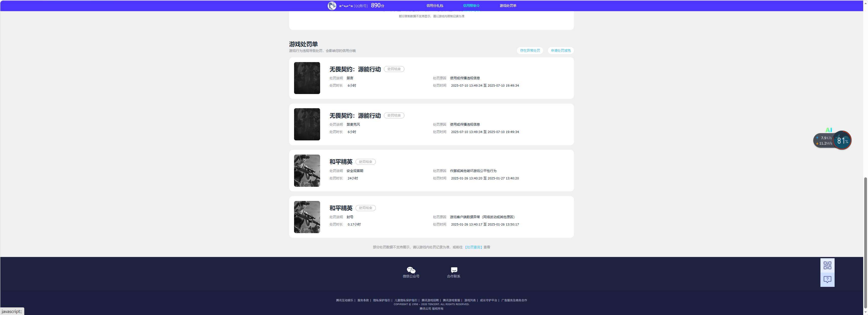Image resolution: width=868 pixels, height=315 pixels.
Task: Click the penalty time ending 2025-01-27 13:40:20
Action: click(485, 178)
